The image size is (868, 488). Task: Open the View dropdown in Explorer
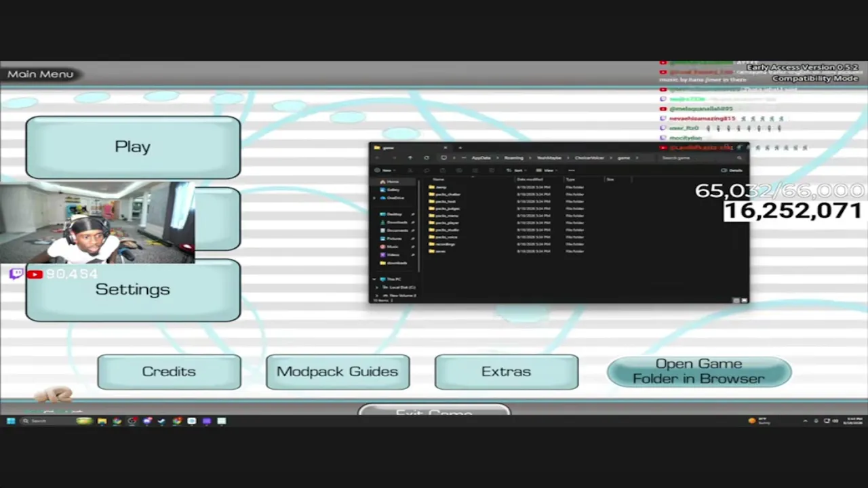click(x=548, y=170)
